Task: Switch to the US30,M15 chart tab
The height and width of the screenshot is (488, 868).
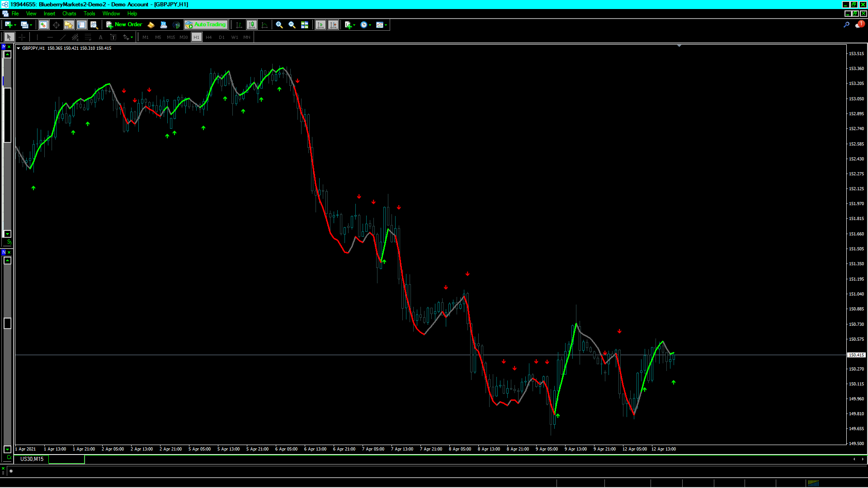Action: [x=32, y=459]
